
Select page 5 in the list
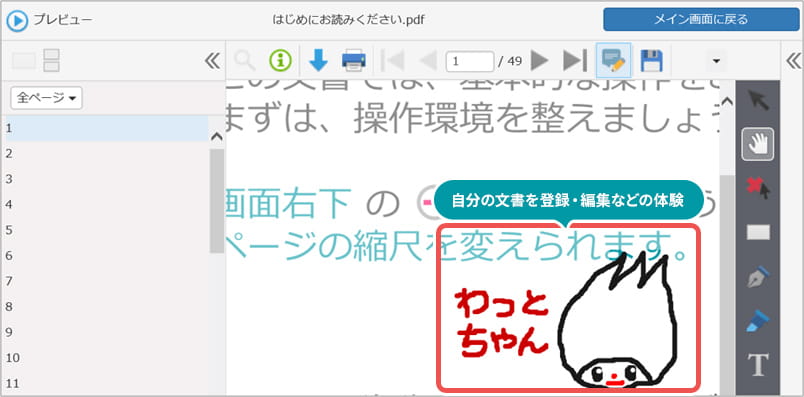(107, 230)
